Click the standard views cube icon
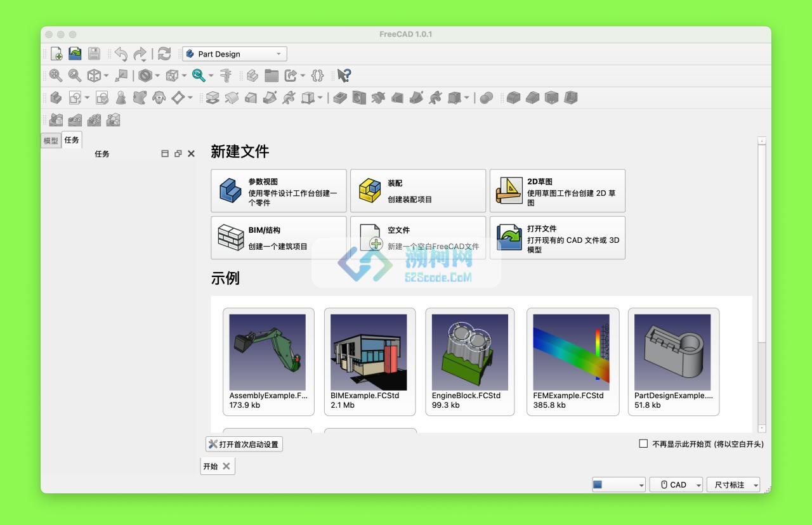Screen dimensions: 812x525 click(94, 75)
